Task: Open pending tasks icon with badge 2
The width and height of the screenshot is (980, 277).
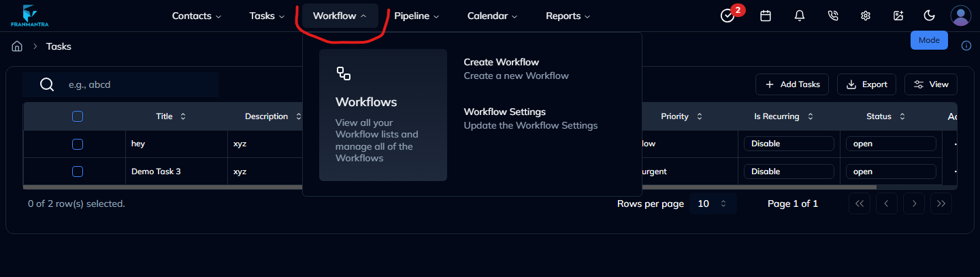Action: coord(728,16)
